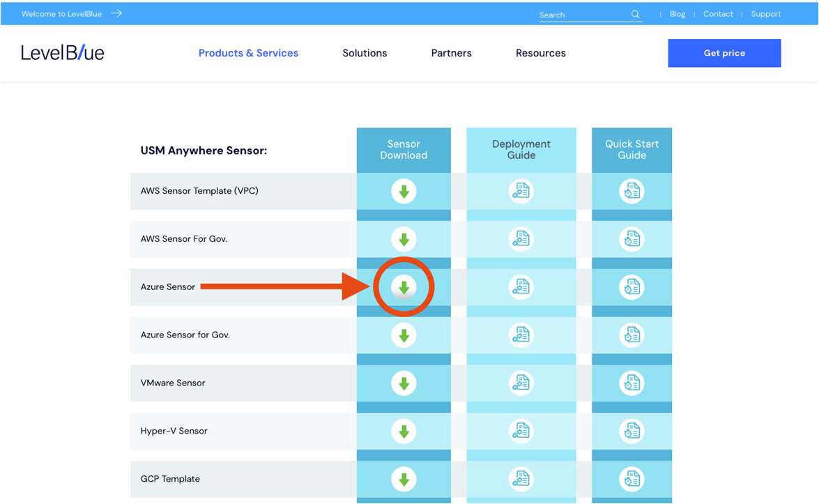Download the GCP Template

(x=404, y=479)
